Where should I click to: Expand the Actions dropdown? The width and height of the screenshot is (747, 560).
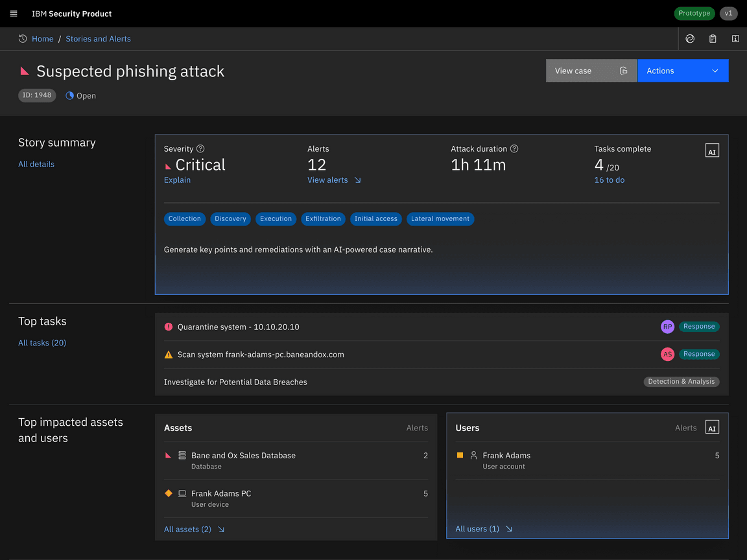coord(683,71)
